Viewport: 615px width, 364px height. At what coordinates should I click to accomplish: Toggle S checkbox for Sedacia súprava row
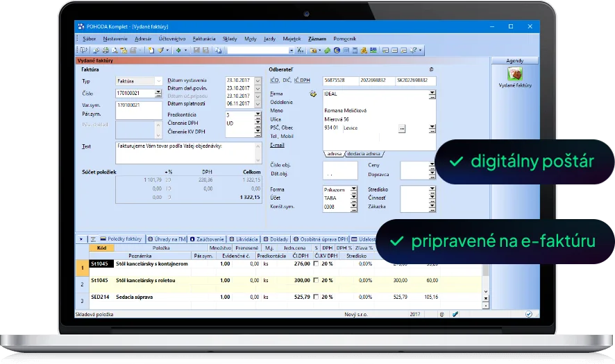pyautogui.click(x=316, y=297)
